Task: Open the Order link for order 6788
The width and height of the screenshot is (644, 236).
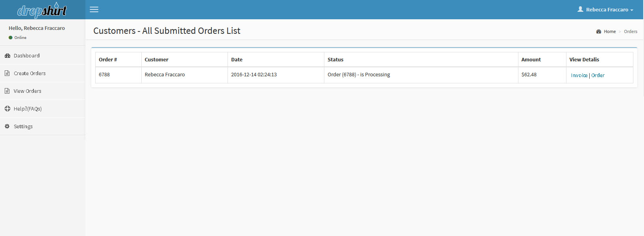Action: pos(598,75)
